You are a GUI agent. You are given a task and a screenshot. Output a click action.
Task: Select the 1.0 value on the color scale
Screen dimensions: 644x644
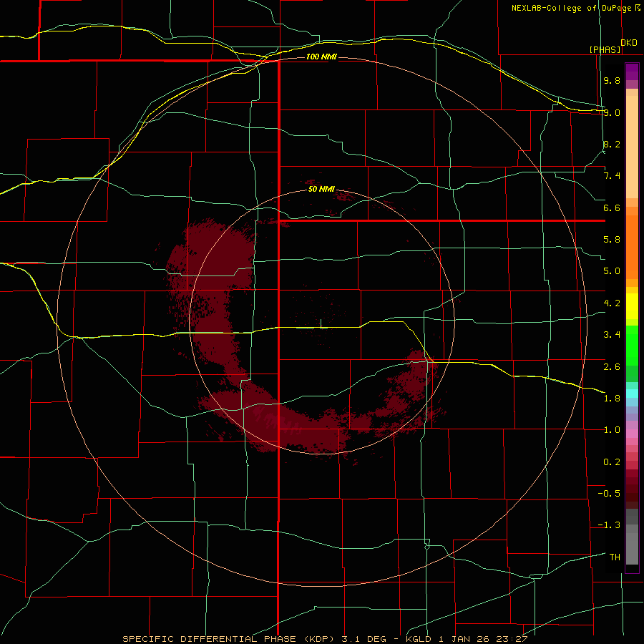click(x=612, y=430)
